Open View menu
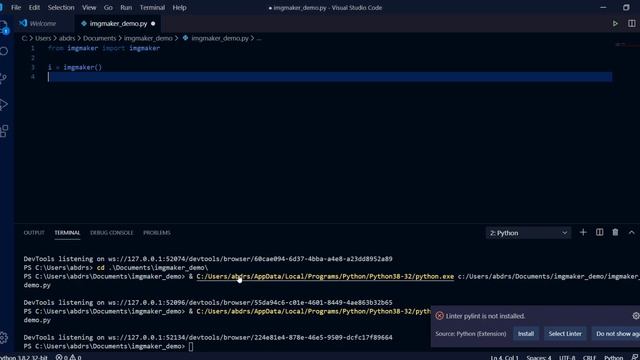This screenshot has height=360, width=640. pyautogui.click(x=89, y=7)
